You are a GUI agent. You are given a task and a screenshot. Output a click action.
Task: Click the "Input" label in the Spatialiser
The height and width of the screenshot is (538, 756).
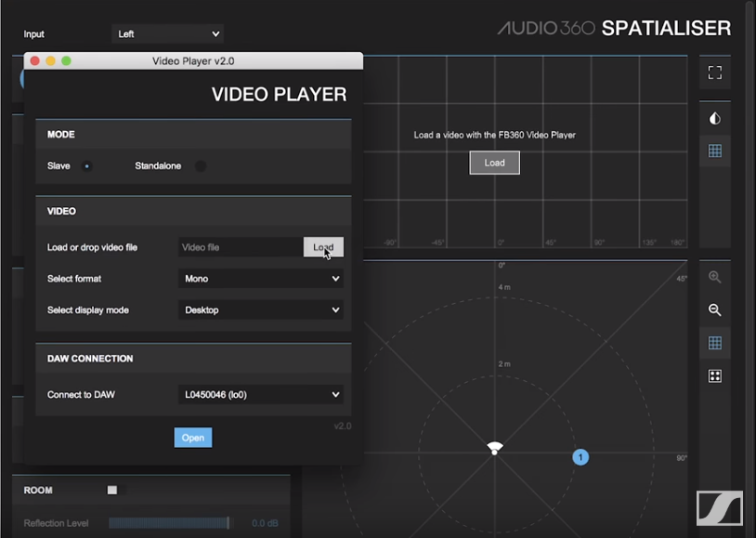pyautogui.click(x=33, y=33)
